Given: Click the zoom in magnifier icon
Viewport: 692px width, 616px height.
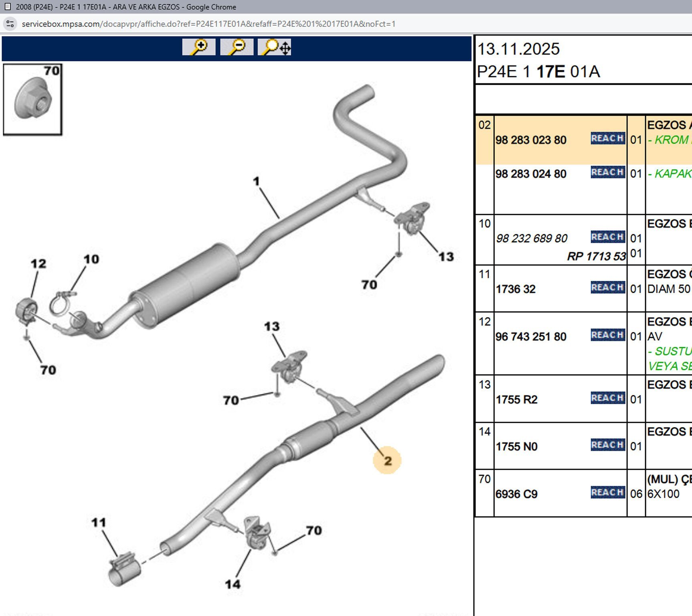Looking at the screenshot, I should tap(198, 47).
